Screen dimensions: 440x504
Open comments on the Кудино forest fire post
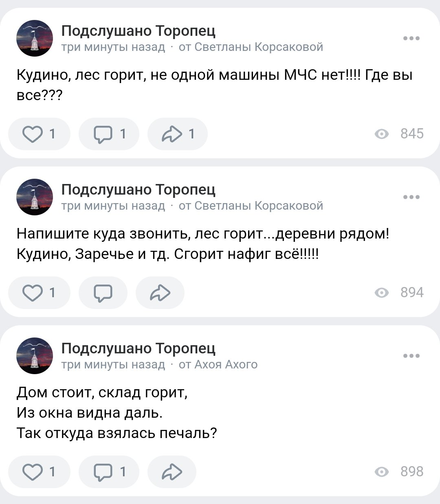click(x=109, y=134)
